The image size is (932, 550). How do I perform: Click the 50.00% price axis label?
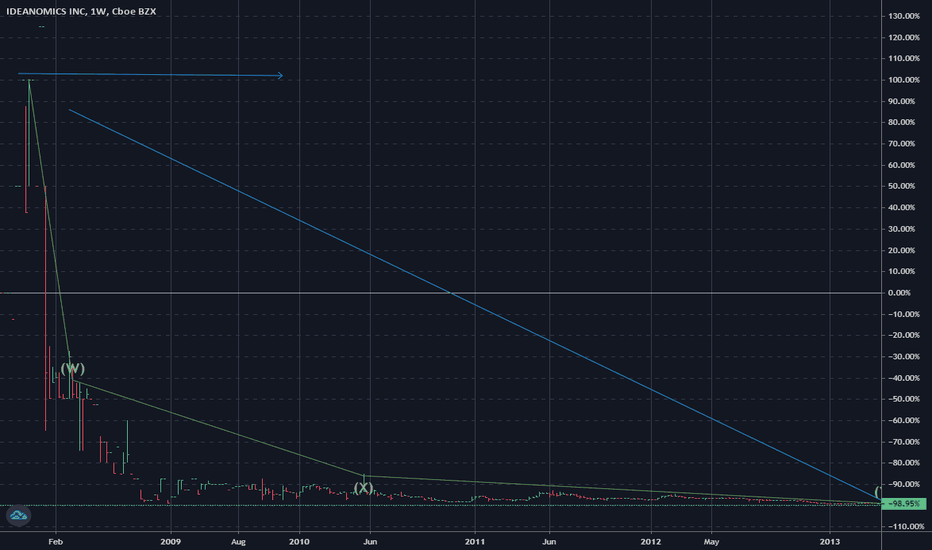902,186
